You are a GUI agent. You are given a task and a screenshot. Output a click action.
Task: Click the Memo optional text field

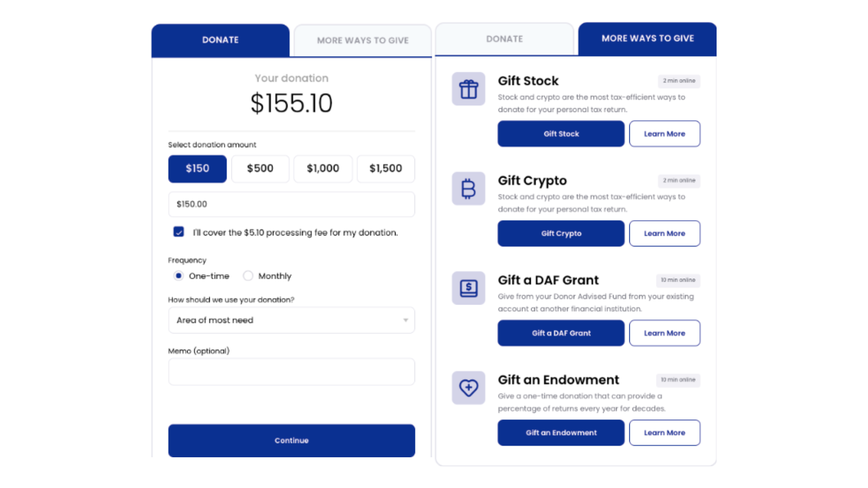point(292,371)
